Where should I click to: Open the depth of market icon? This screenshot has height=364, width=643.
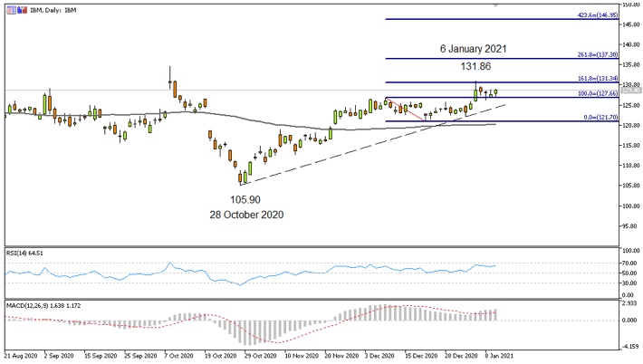tap(22, 10)
